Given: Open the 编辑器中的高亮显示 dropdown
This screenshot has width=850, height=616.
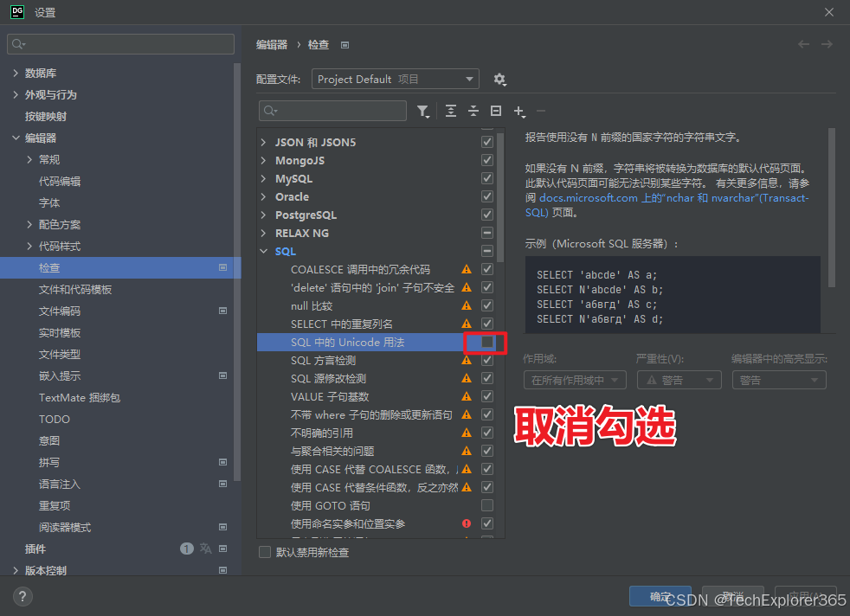Looking at the screenshot, I should point(779,380).
